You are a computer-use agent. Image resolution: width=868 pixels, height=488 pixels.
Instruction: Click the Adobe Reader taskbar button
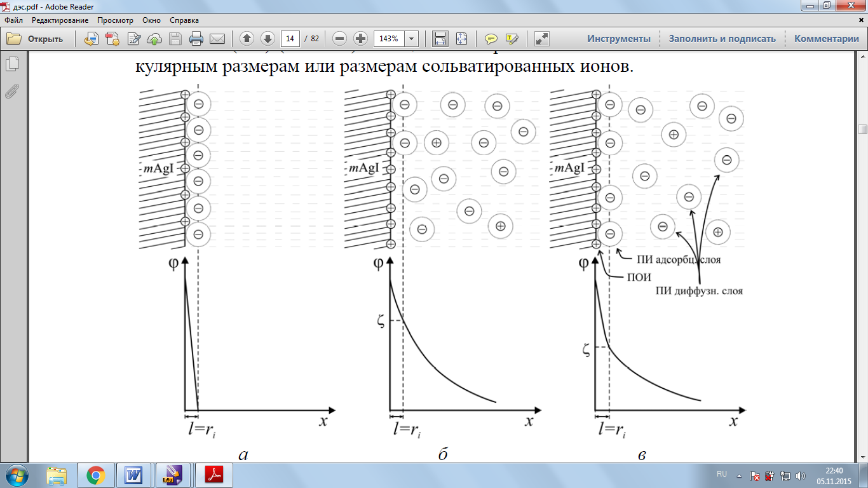coord(214,475)
